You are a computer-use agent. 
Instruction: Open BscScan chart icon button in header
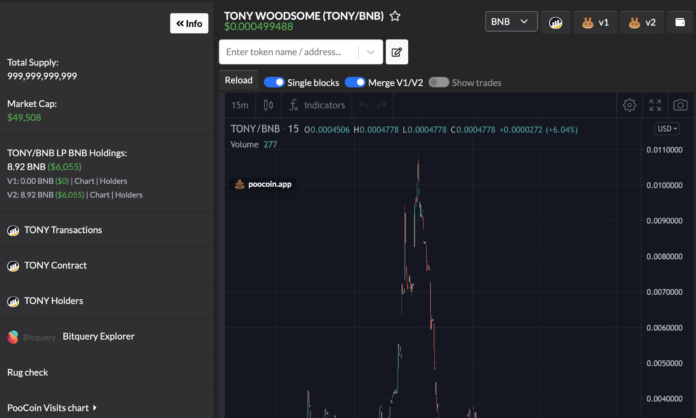click(555, 22)
